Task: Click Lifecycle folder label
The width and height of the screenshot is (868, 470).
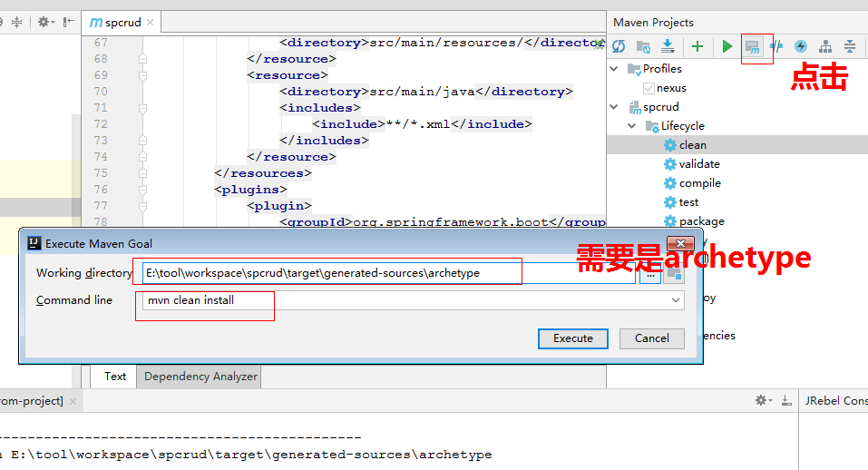Action: click(683, 126)
